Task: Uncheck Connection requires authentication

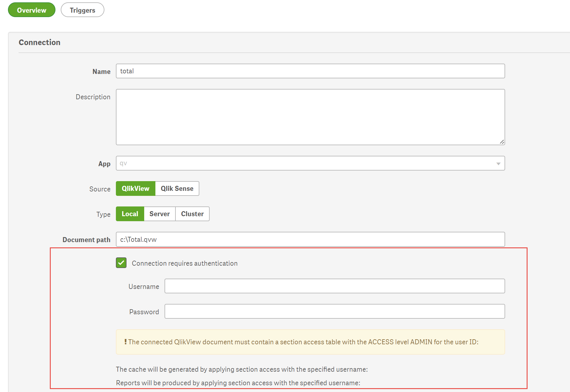Action: pyautogui.click(x=121, y=263)
